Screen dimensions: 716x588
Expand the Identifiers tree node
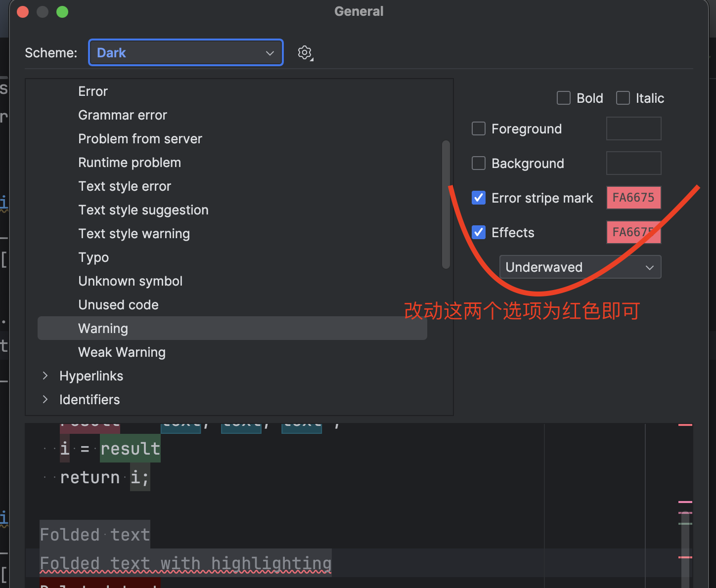click(45, 399)
